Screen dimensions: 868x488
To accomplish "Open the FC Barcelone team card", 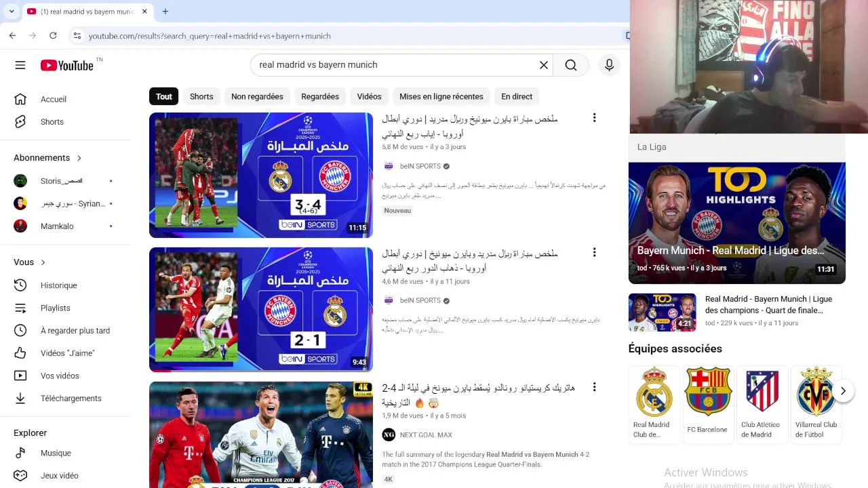I will pyautogui.click(x=707, y=405).
